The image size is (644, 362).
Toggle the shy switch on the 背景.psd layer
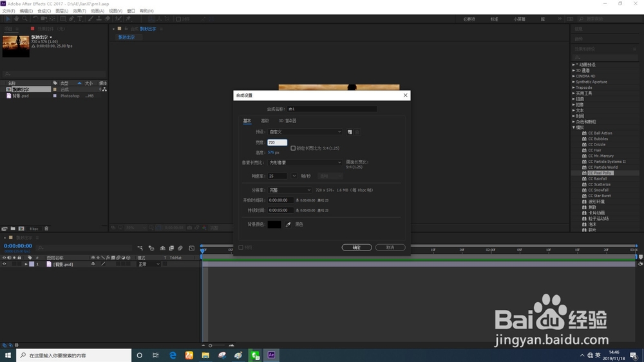[x=93, y=264]
